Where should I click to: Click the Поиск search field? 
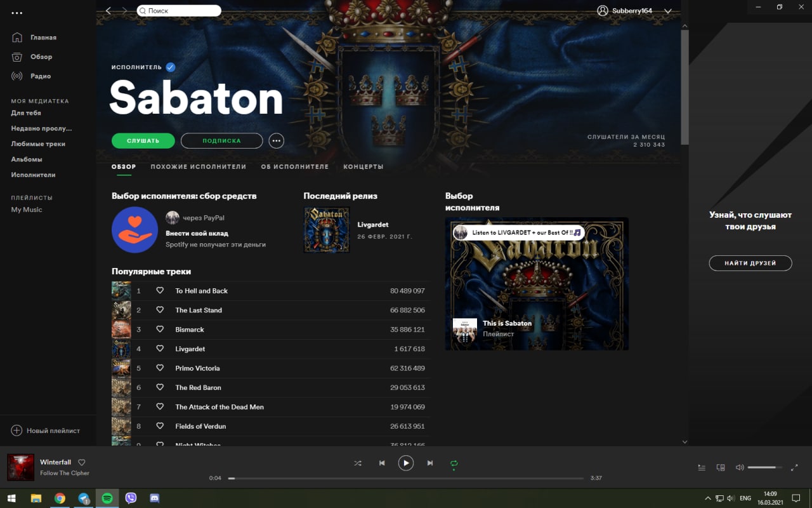179,11
